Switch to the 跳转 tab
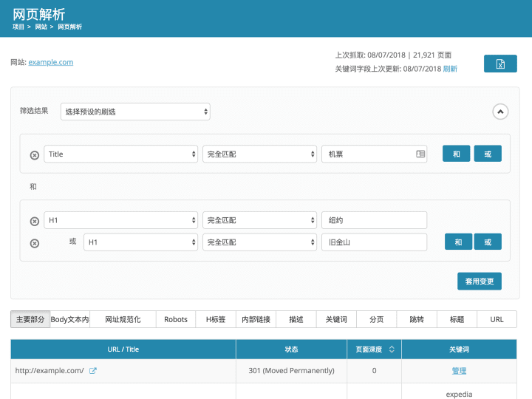Image resolution: width=532 pixels, height=399 pixels. (x=417, y=319)
